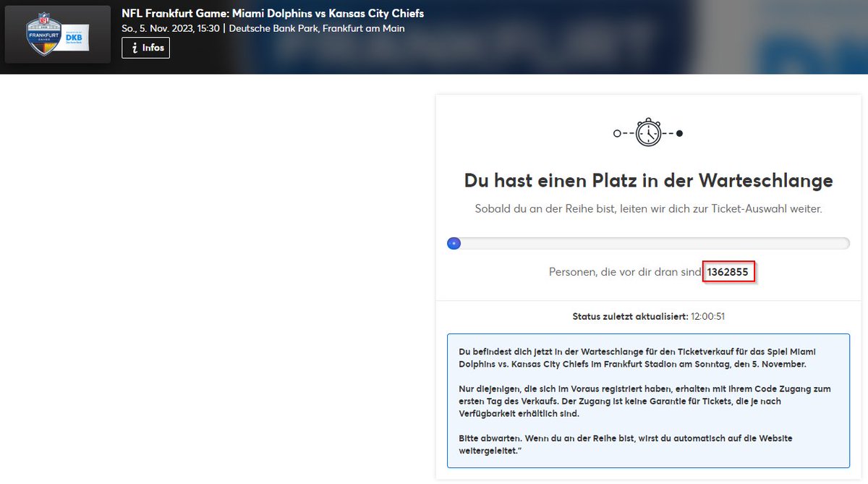
Task: Click the label 'Personen, die vor dir dran sind'
Action: coord(625,272)
